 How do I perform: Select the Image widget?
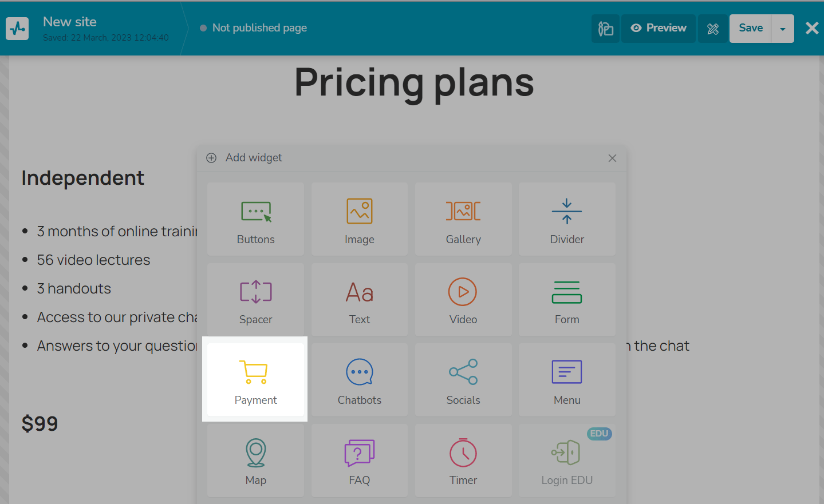359,219
